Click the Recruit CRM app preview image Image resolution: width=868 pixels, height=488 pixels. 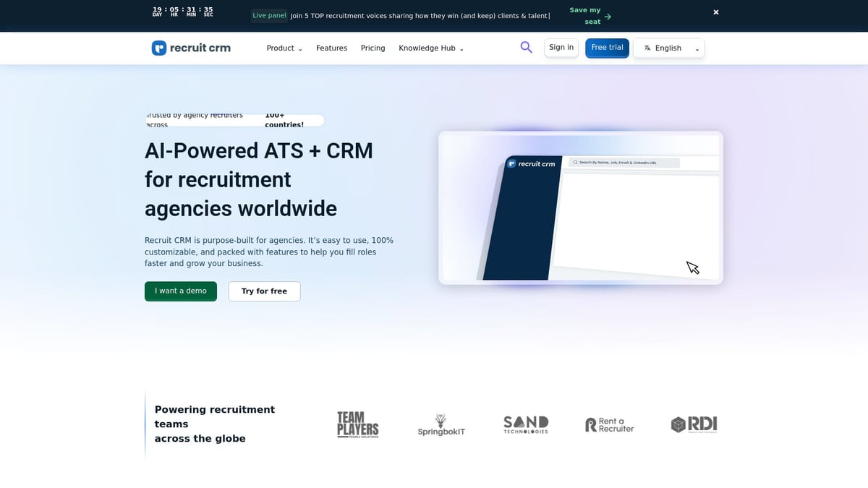580,207
